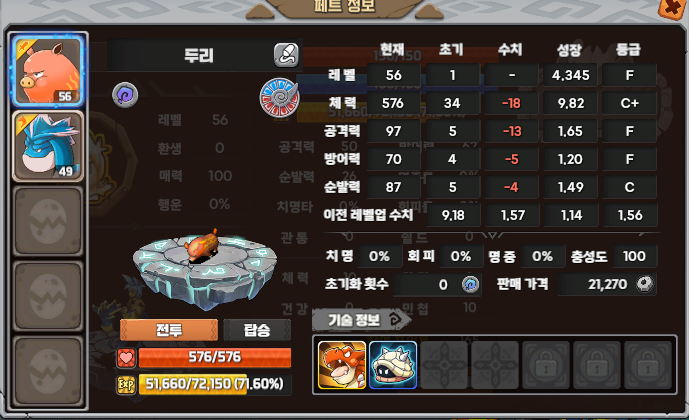The image size is (689, 420).
Task: Select the spiked shell skill icon
Action: point(393,365)
